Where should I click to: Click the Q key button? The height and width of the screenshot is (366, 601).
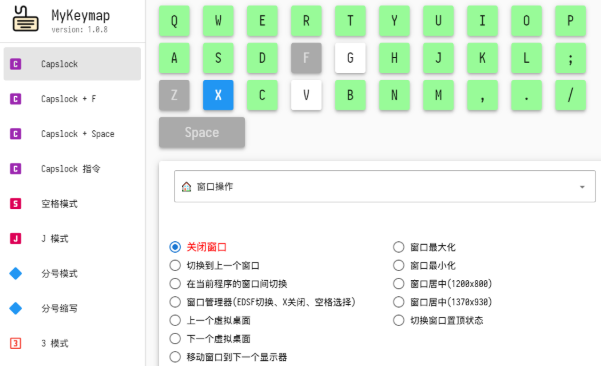click(174, 21)
